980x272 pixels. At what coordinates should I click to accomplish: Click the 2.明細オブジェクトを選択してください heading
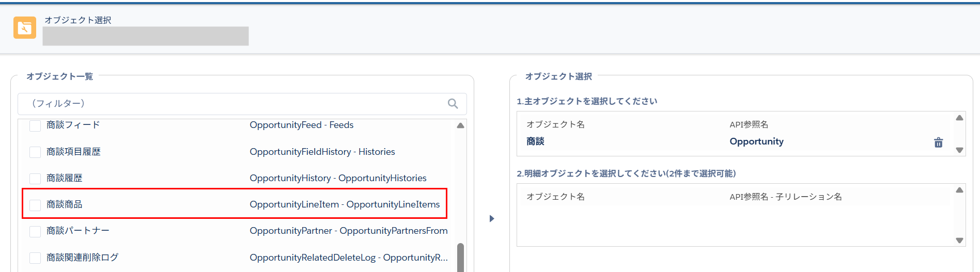(x=626, y=173)
